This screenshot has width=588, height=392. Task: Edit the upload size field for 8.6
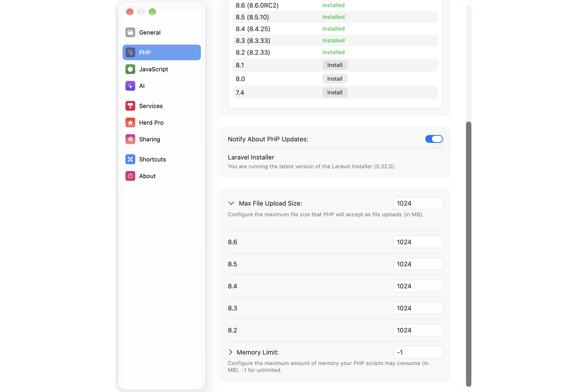click(418, 242)
